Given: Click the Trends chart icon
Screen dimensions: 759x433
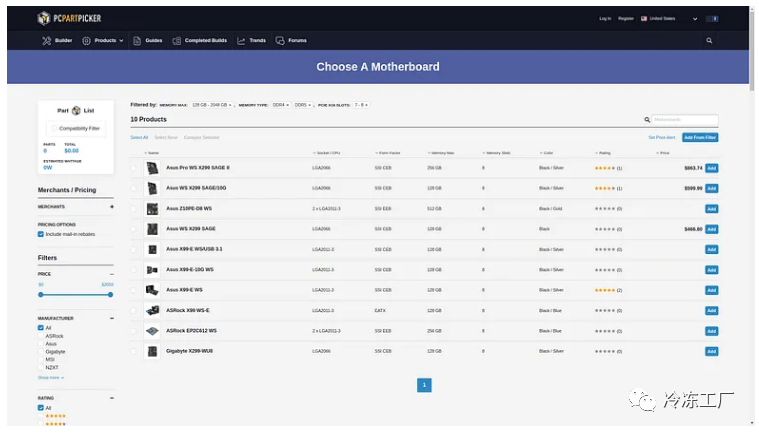Looking at the screenshot, I should tap(241, 41).
